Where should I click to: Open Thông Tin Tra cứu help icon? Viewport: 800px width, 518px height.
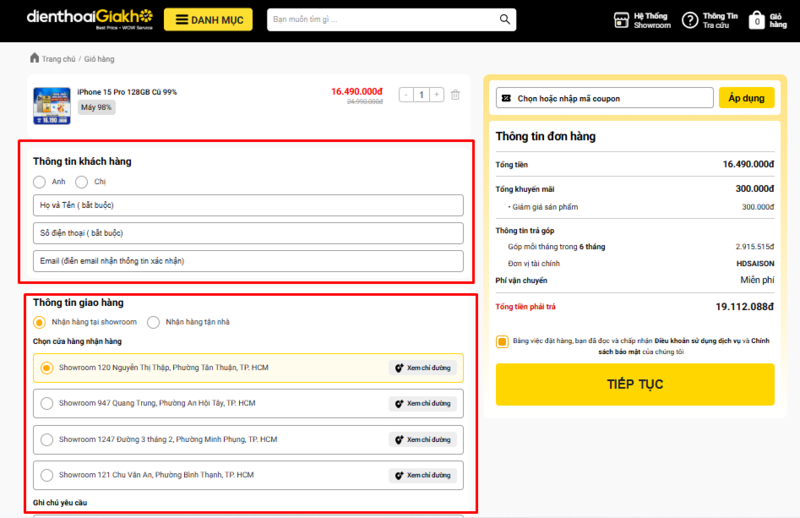(x=690, y=20)
